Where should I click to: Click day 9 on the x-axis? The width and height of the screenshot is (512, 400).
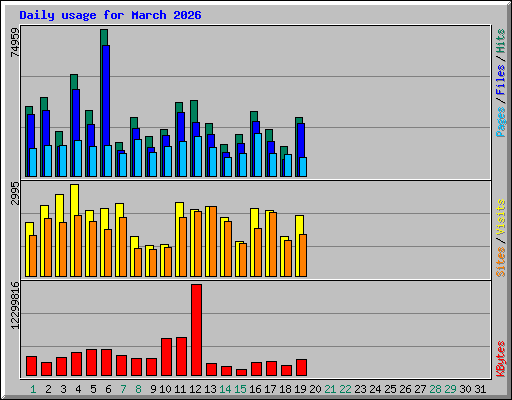153,389
